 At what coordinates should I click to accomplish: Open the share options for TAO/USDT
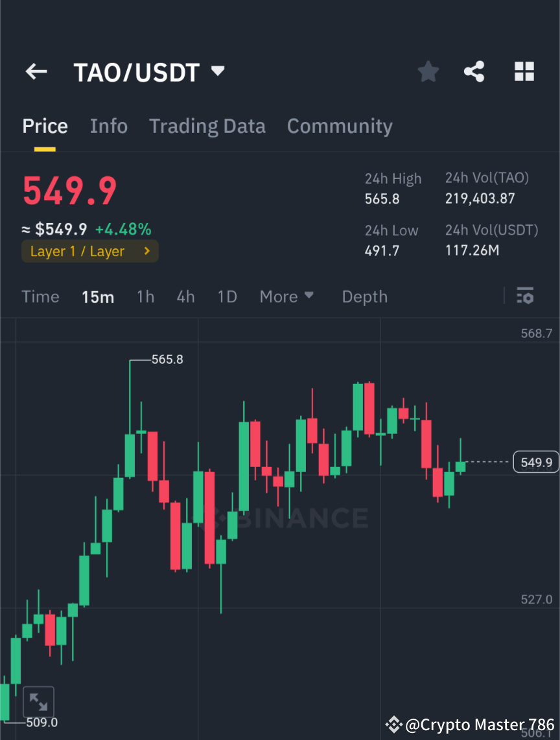(x=474, y=72)
